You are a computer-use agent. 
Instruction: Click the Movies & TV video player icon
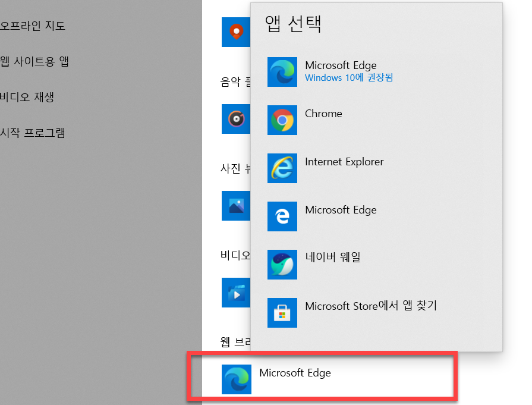point(236,293)
